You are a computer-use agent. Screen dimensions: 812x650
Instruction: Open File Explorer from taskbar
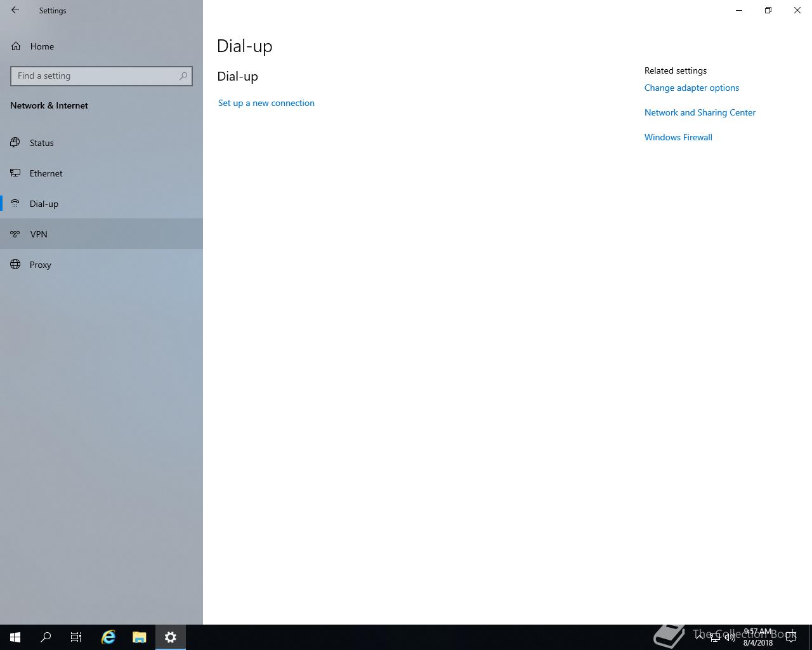pos(140,637)
